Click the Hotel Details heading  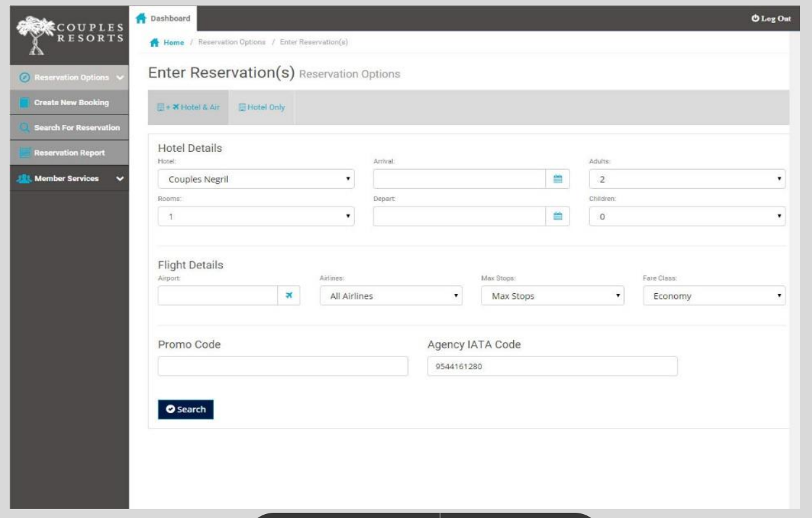point(191,148)
